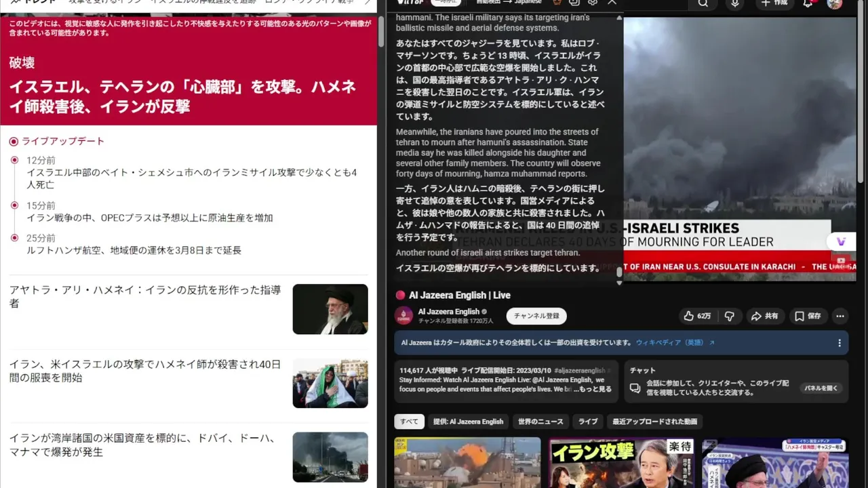Viewport: 868px width, 488px height.
Task: Select 提供: Al Jazeera English chip
Action: click(x=468, y=422)
